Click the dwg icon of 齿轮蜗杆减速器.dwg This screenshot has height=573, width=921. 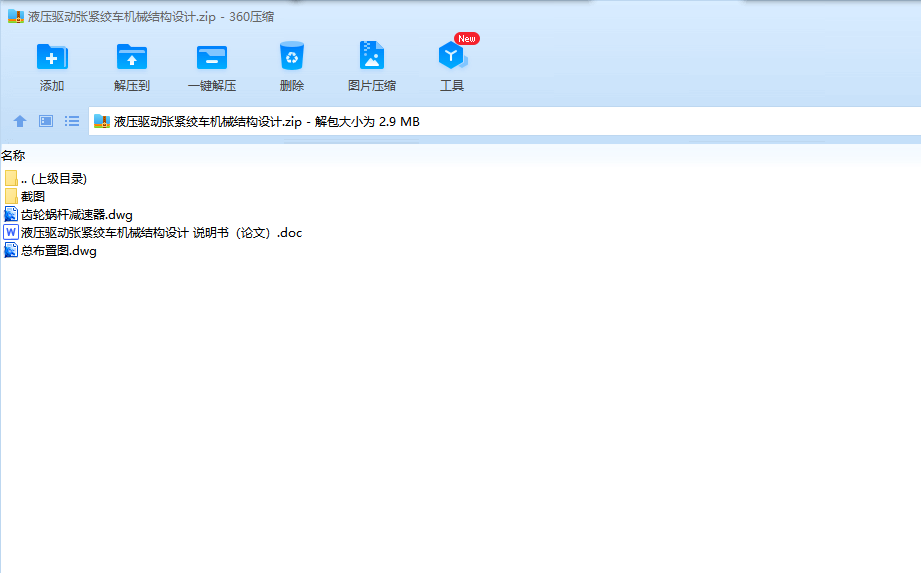click(11, 214)
